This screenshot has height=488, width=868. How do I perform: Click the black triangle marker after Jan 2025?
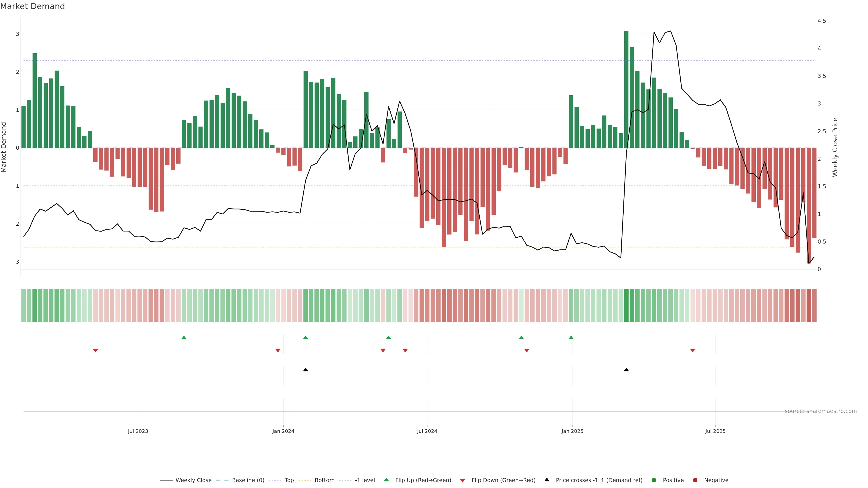626,370
